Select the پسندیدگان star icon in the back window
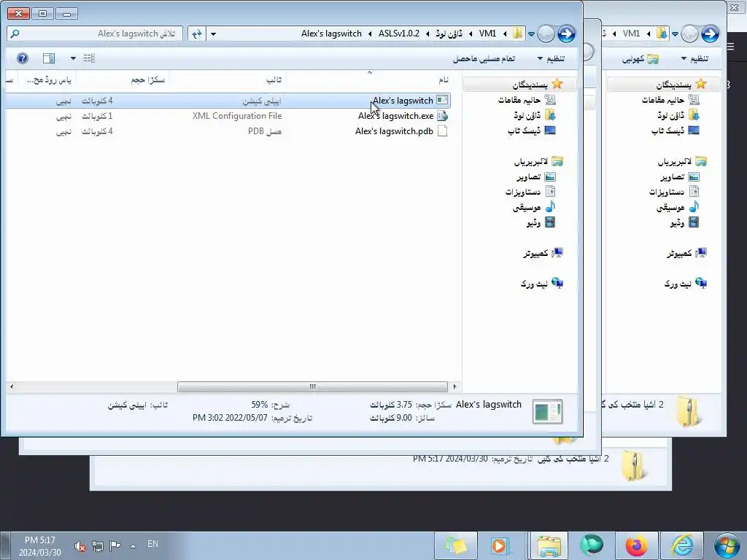The height and width of the screenshot is (560, 747). coord(700,85)
